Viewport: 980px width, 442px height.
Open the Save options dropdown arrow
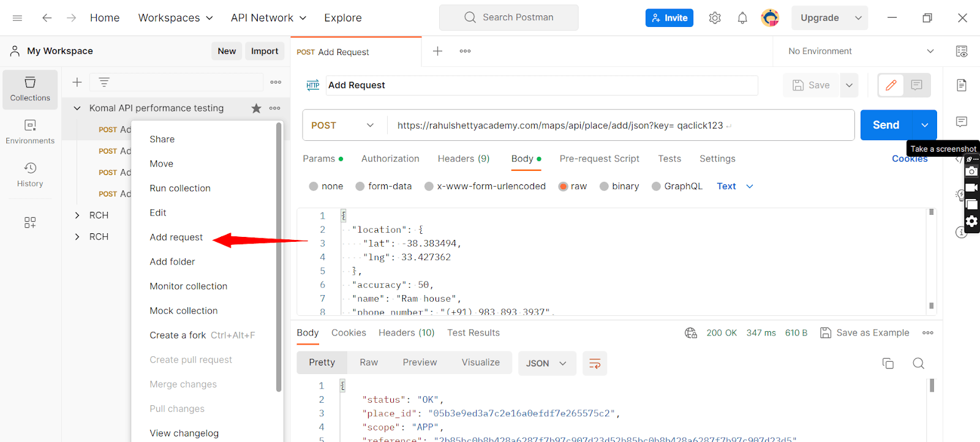tap(849, 85)
